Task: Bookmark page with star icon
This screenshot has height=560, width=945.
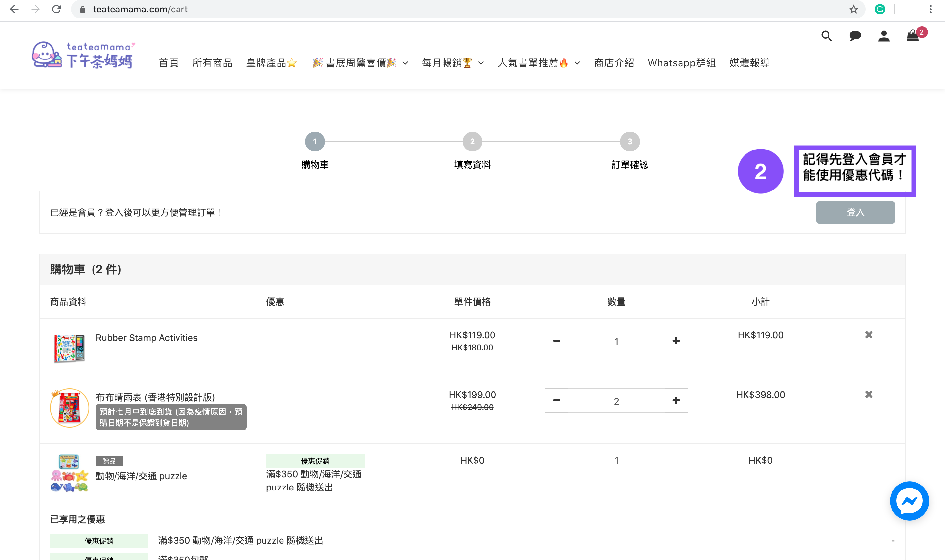Action: point(854,10)
